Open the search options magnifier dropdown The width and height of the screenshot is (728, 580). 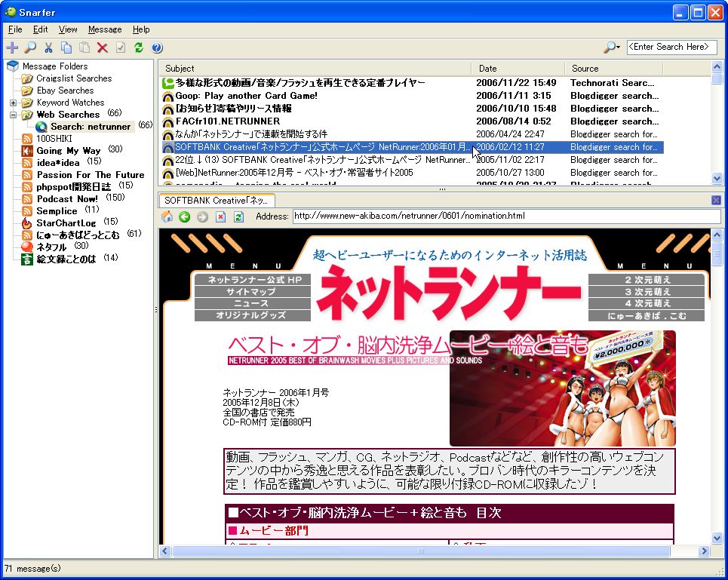612,47
